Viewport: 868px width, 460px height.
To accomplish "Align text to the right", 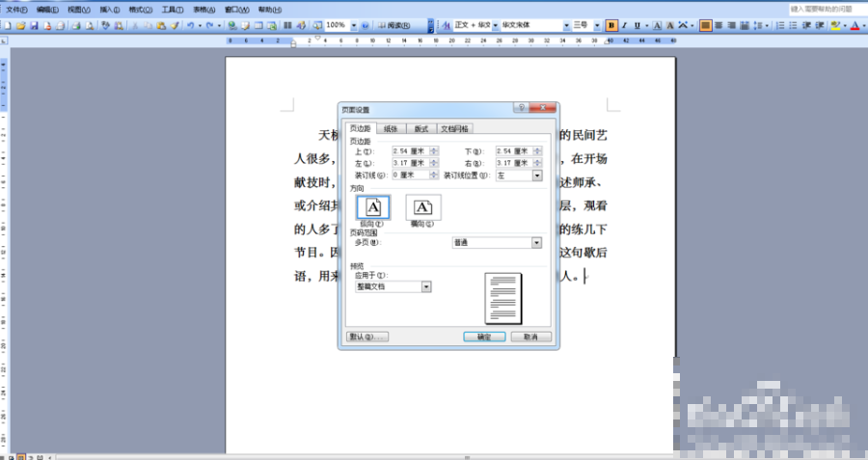I will coord(731,25).
